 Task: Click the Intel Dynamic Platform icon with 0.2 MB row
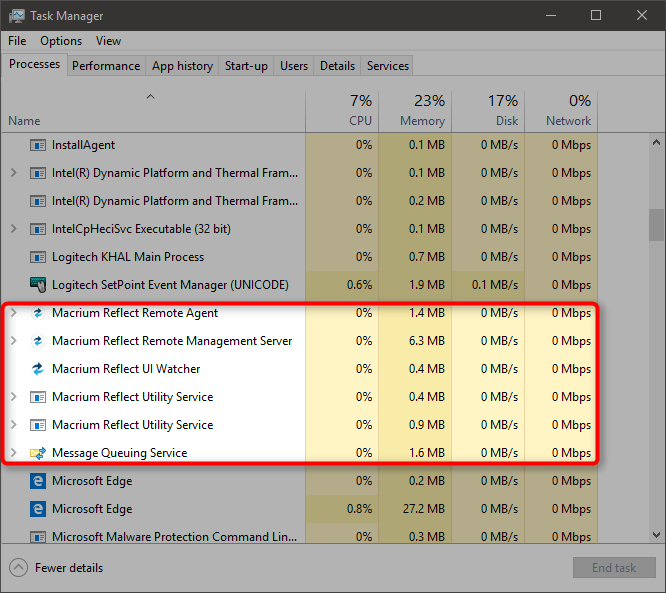[38, 201]
